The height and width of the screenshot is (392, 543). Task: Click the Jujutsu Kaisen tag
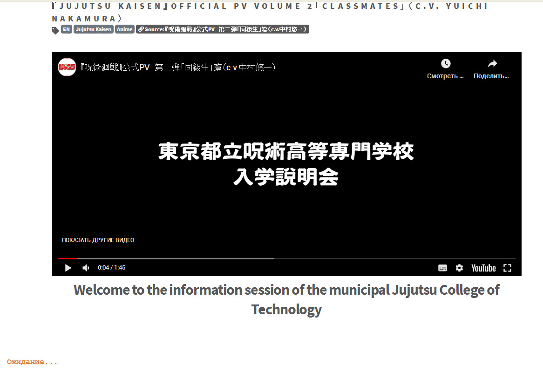click(94, 29)
